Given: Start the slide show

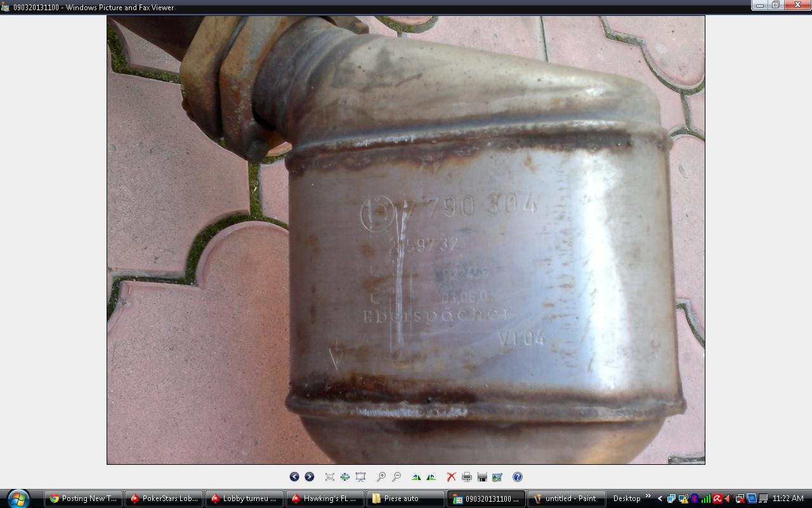Looking at the screenshot, I should click(x=360, y=477).
